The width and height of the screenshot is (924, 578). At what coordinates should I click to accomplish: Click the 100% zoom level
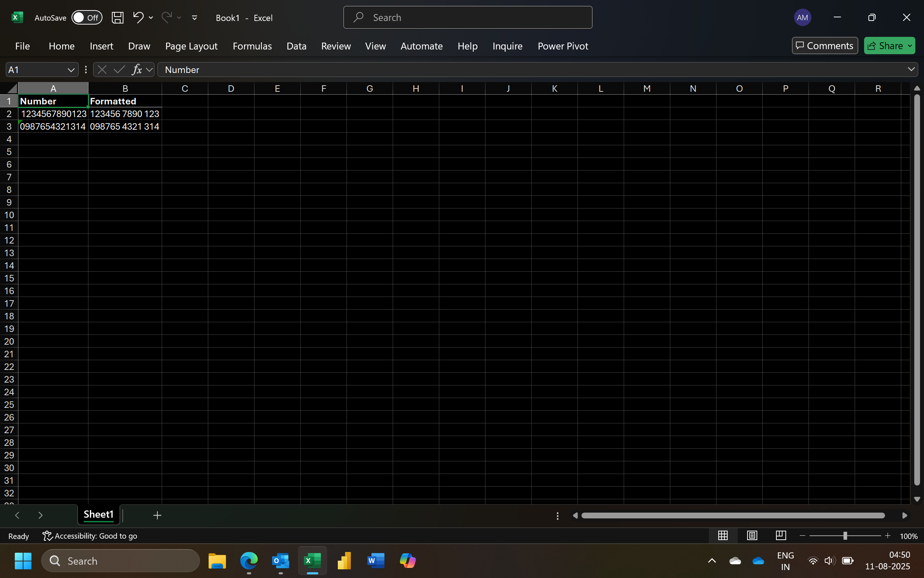(x=908, y=536)
